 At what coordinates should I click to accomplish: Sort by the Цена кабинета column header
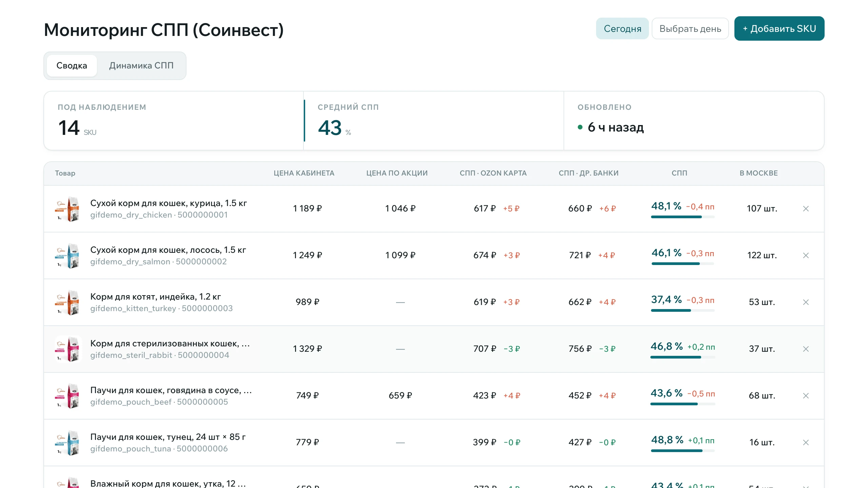pyautogui.click(x=304, y=173)
